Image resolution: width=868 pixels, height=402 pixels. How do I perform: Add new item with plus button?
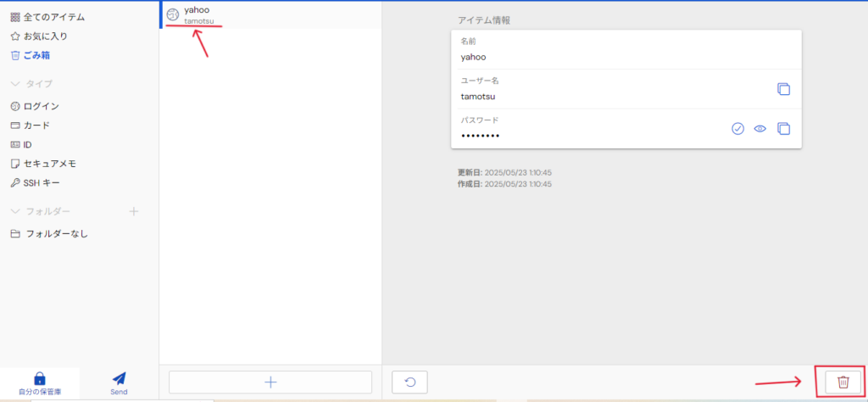pyautogui.click(x=270, y=382)
